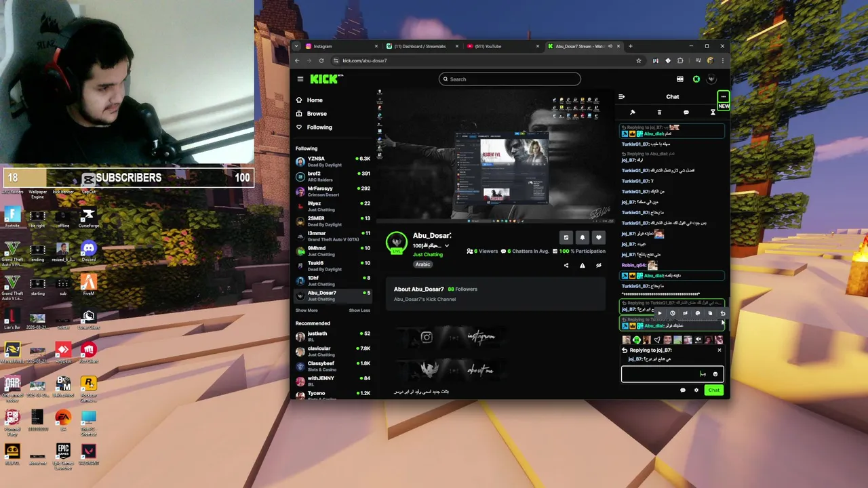
Task: Click the address bar URL kick.com/abu-dosar7
Action: coord(365,60)
